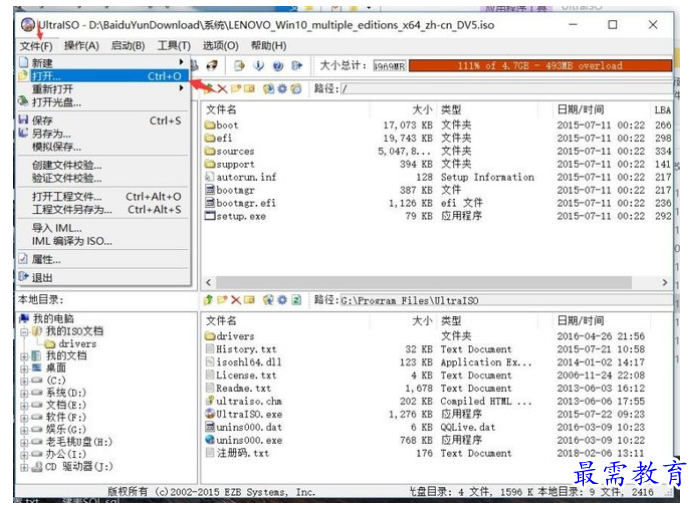Create new folder in upper image pane
This screenshot has width=695, height=505.
(235, 89)
